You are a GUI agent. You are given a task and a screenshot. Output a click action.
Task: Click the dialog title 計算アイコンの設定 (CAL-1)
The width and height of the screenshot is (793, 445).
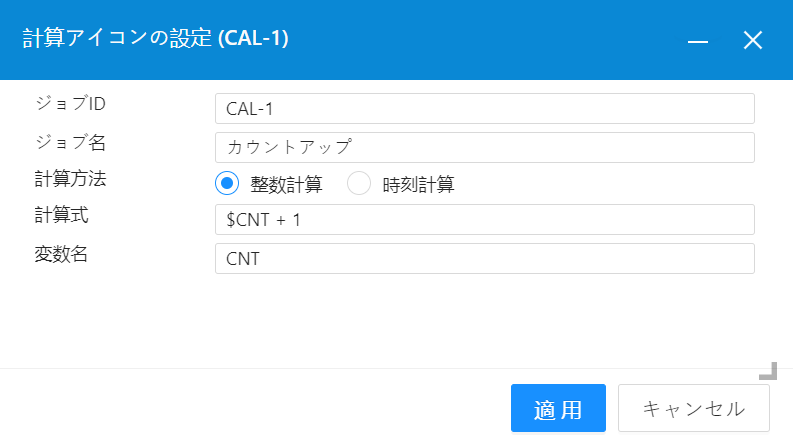point(155,38)
